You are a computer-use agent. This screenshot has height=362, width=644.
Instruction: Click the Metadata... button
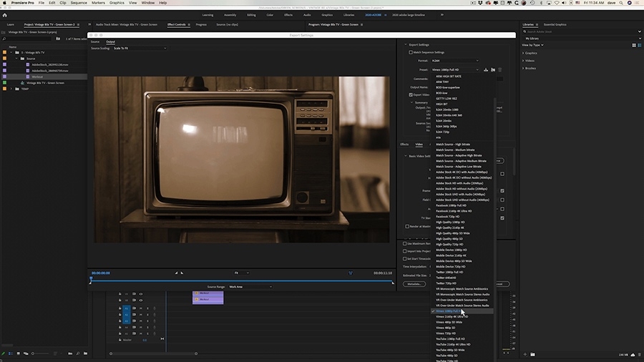coord(414,284)
